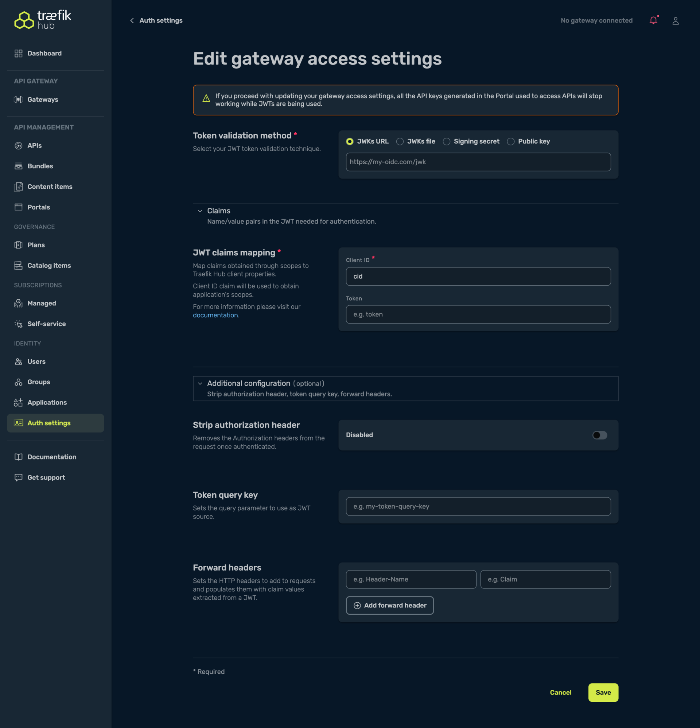The image size is (700, 728).
Task: Click 'No gateway connected' status text
Action: pos(596,20)
